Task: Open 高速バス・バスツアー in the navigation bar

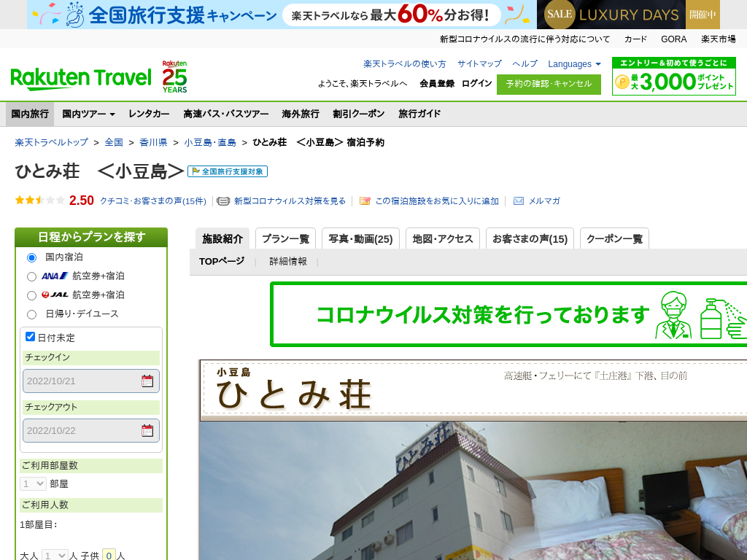Action: [x=226, y=114]
